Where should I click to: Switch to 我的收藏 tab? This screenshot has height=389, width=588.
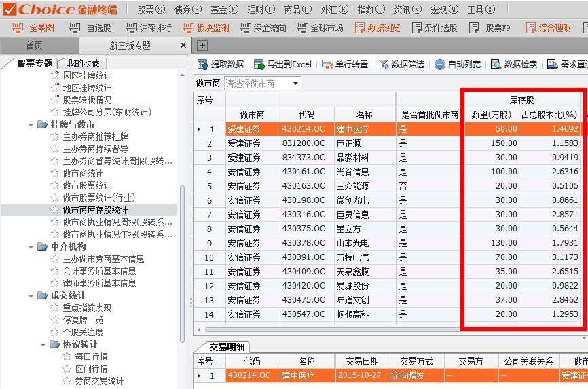[x=84, y=63]
